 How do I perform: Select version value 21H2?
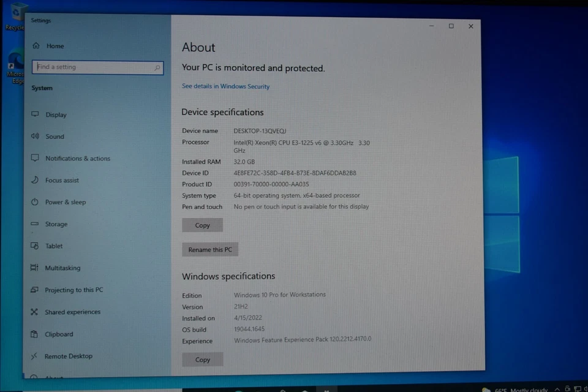(x=241, y=306)
